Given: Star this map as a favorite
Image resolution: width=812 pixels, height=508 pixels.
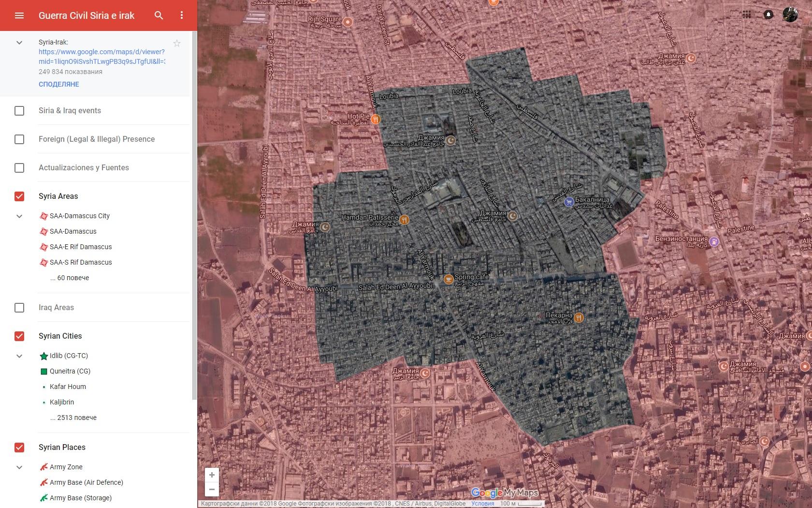Looking at the screenshot, I should 177,44.
